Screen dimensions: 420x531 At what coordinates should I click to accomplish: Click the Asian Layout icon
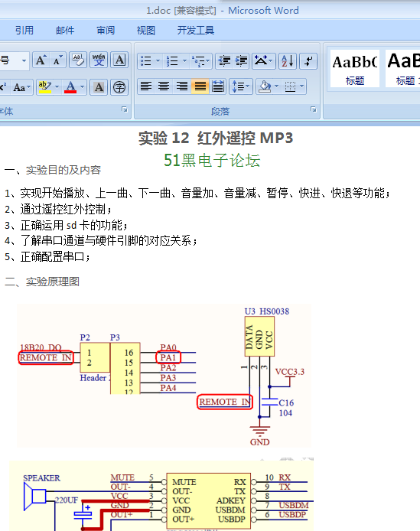pos(260,61)
